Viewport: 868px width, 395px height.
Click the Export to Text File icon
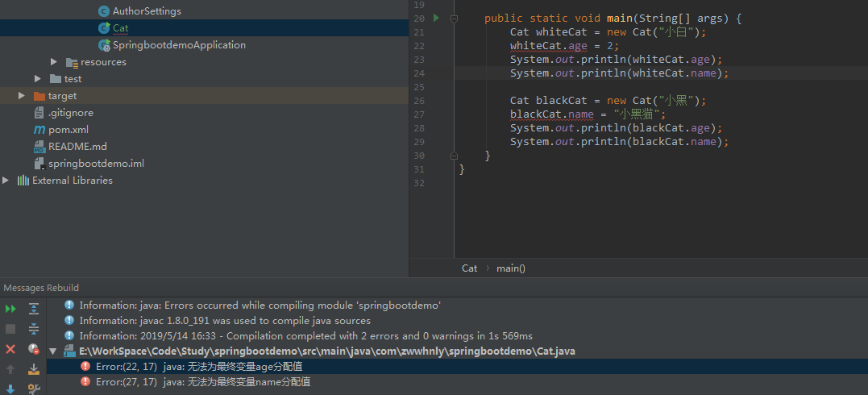34,369
